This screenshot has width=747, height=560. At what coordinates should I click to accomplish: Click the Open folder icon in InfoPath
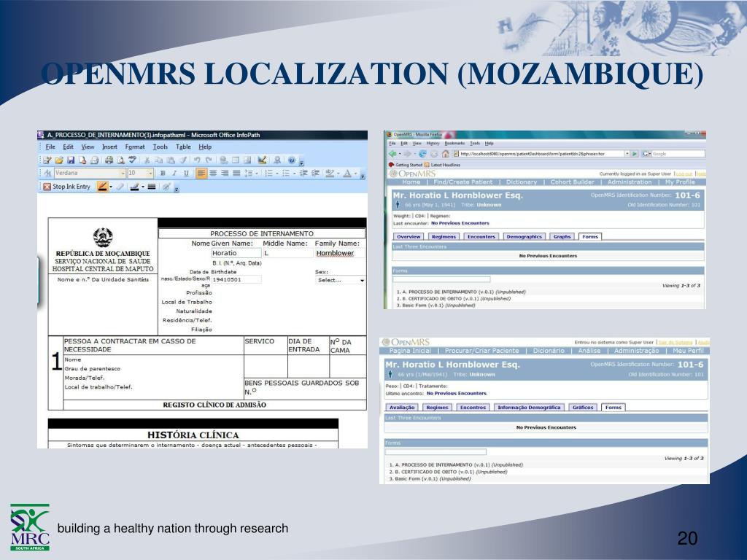point(59,160)
